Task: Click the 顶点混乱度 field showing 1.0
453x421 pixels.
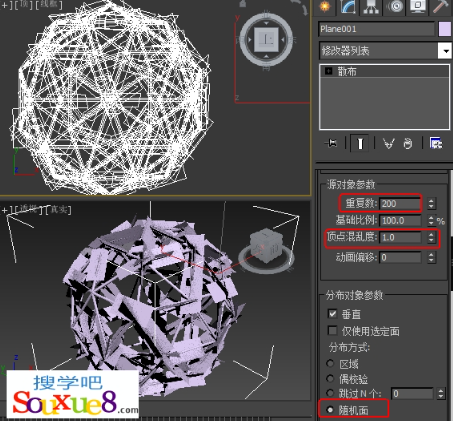Action: point(400,237)
